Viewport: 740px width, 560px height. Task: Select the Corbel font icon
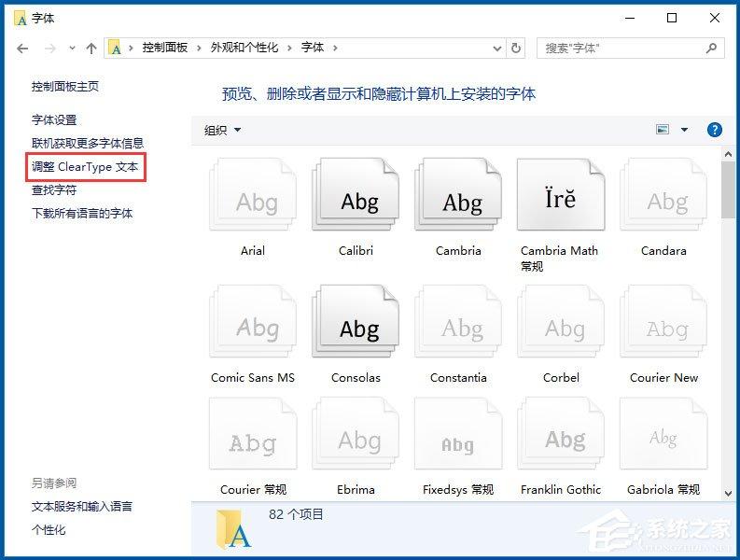click(561, 321)
